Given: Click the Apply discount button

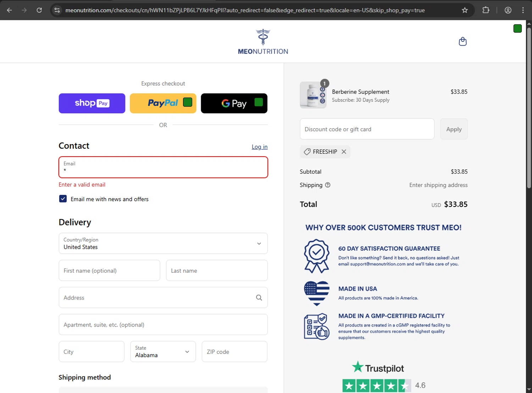Looking at the screenshot, I should (x=454, y=129).
